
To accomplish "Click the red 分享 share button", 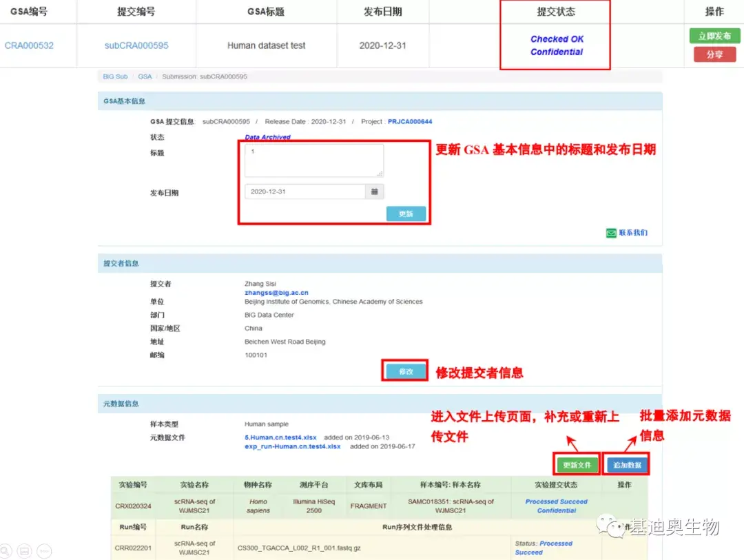I will tap(714, 54).
